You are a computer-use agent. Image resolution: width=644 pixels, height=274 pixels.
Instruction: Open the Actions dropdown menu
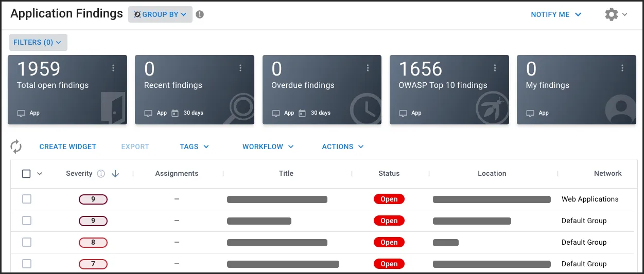pyautogui.click(x=342, y=147)
